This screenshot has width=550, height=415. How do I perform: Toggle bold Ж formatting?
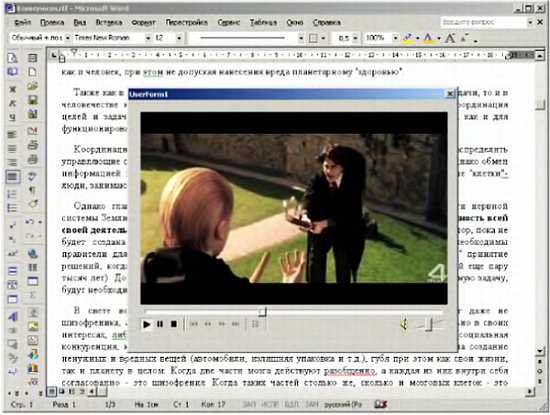click(12, 89)
